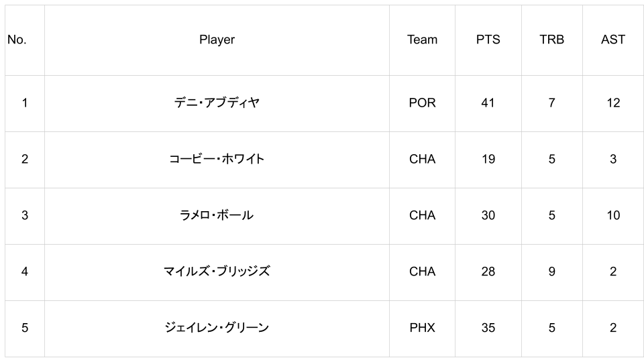Select the マイルズ・ブリッジズ player cell
The width and height of the screenshot is (644, 362).
tap(217, 272)
